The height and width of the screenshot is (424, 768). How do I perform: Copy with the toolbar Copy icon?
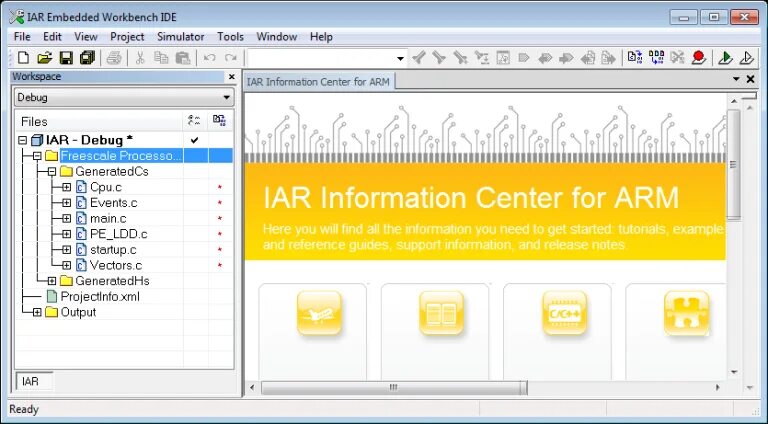(161, 58)
